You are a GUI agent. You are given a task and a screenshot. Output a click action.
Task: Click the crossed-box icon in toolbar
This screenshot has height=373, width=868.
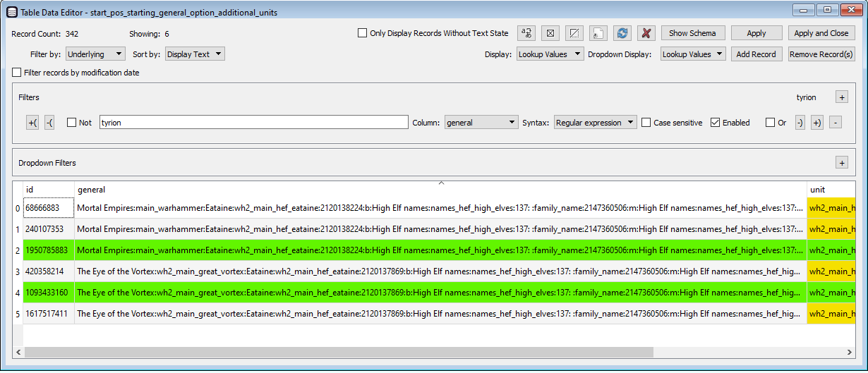tap(551, 33)
